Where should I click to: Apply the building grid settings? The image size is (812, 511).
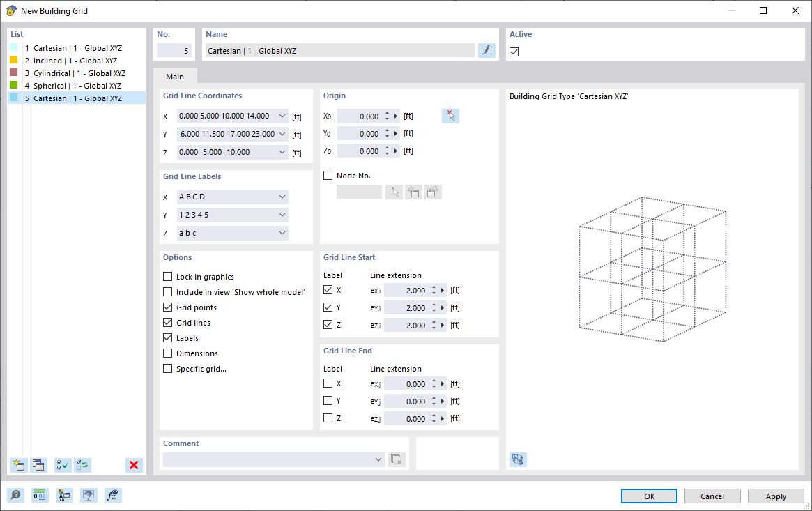coord(776,496)
